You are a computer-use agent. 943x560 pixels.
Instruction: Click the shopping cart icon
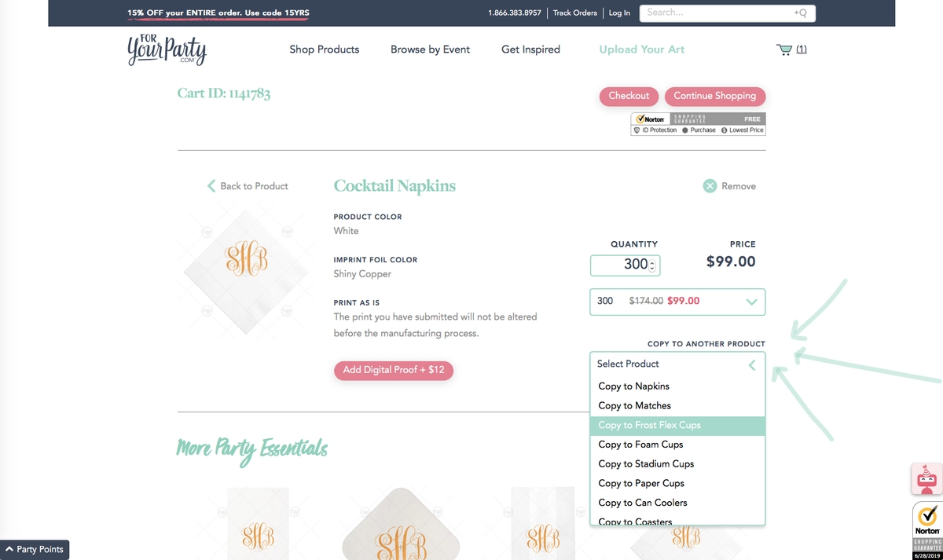click(783, 49)
